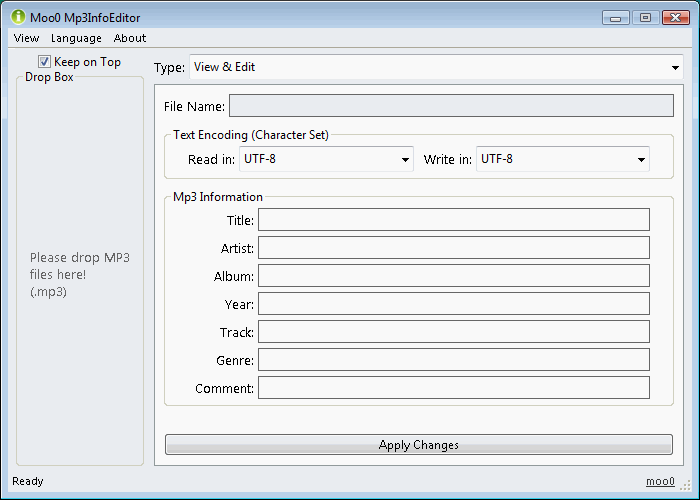Image resolution: width=700 pixels, height=500 pixels.
Task: Click the Title input field
Action: (454, 220)
